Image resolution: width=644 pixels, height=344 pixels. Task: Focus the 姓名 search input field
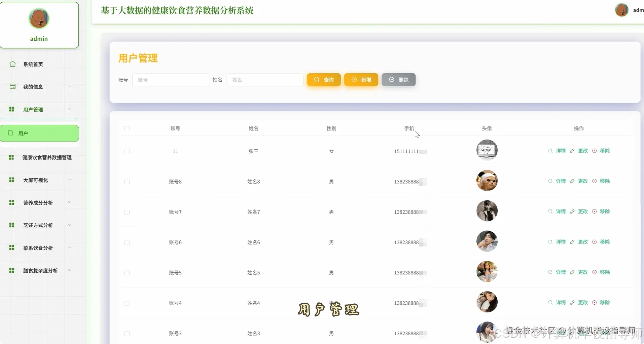[265, 80]
